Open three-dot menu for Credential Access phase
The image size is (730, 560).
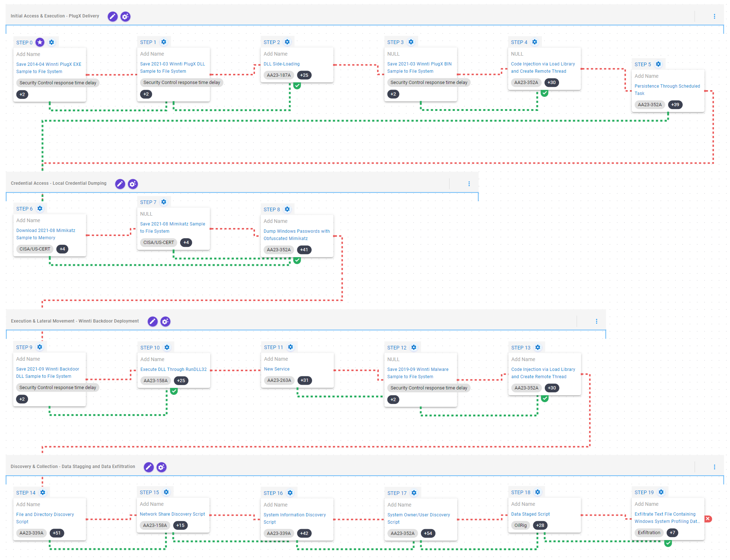tap(469, 184)
